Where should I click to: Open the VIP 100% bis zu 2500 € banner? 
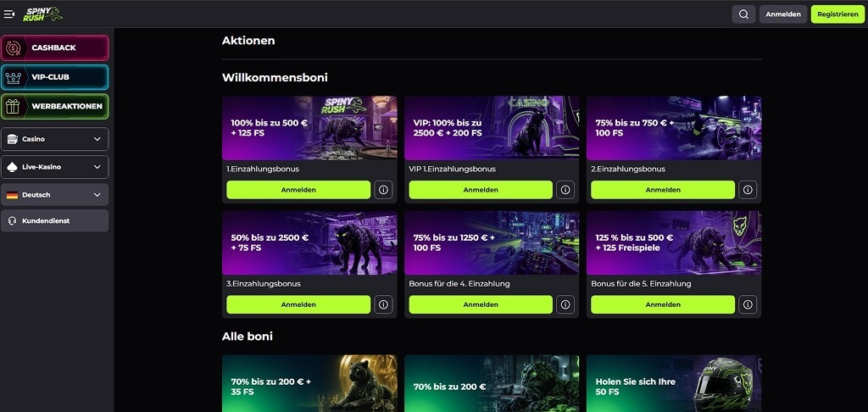tap(492, 128)
